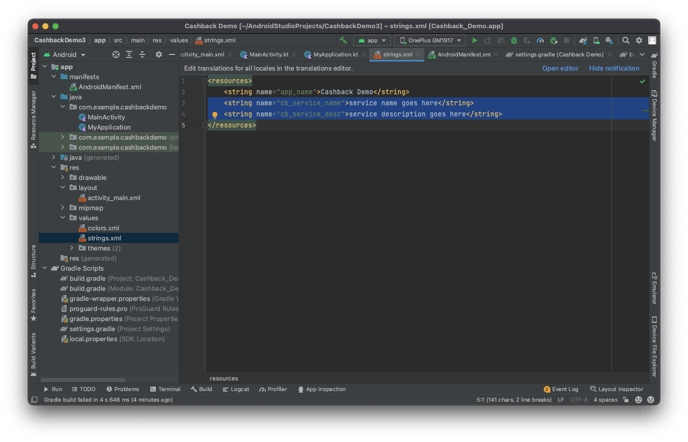
Task: Click the Hide notification link
Action: click(614, 68)
